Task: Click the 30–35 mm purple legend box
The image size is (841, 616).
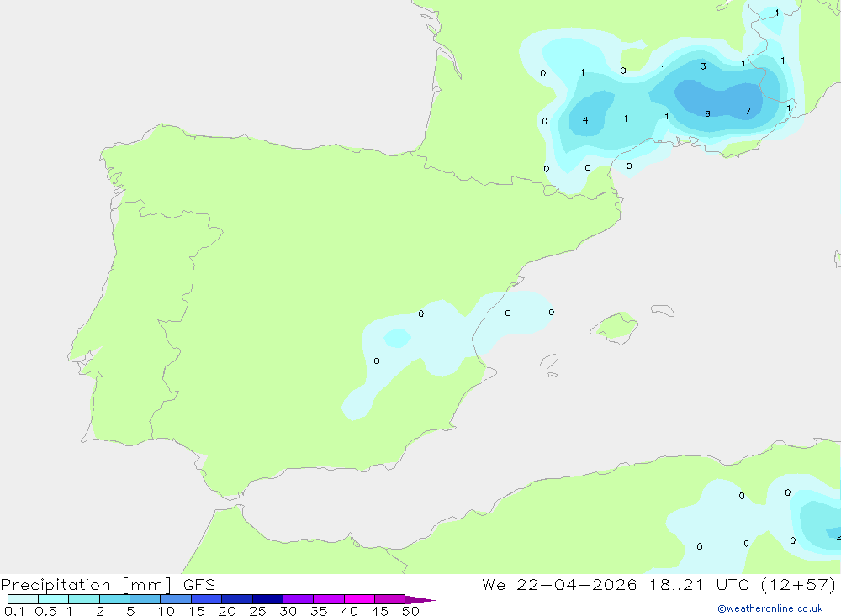Action: pyautogui.click(x=298, y=599)
